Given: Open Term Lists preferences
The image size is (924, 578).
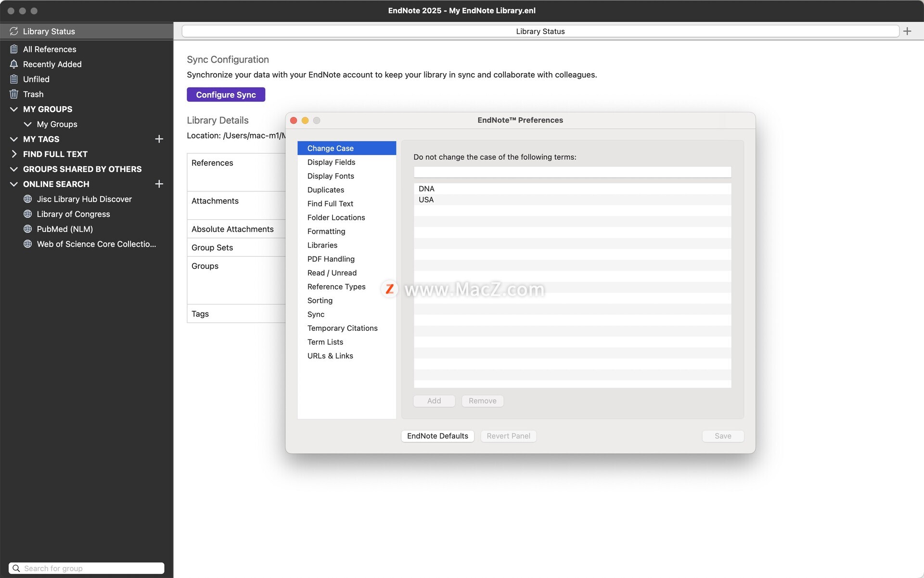Looking at the screenshot, I should point(346,342).
